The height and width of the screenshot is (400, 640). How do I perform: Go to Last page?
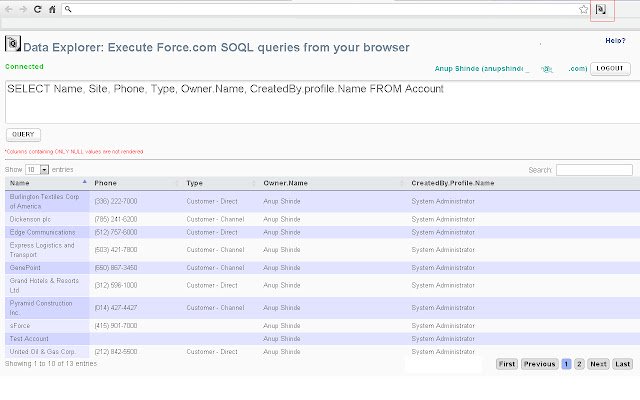click(622, 364)
